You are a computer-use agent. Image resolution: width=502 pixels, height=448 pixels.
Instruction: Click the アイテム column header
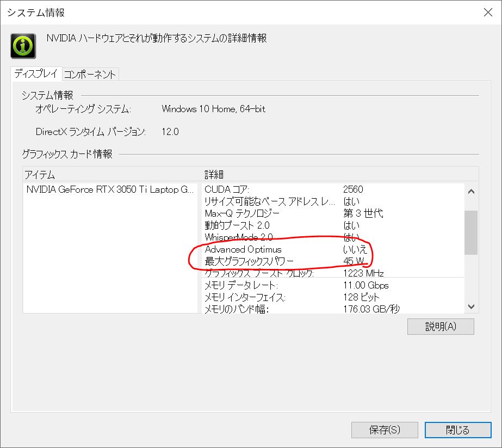112,175
